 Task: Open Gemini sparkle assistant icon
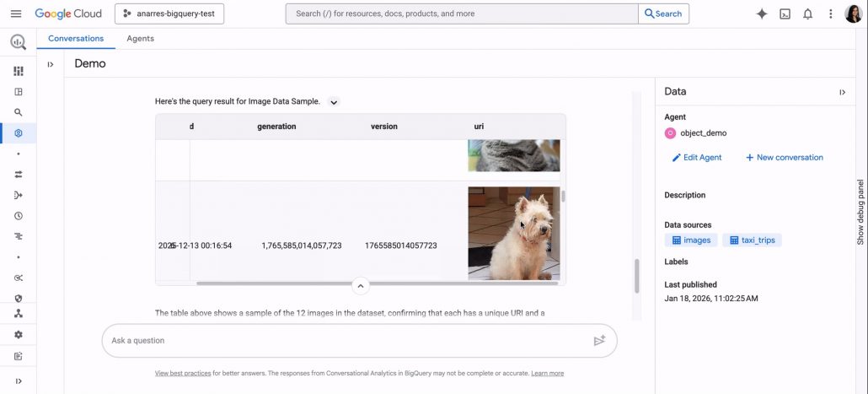coord(762,13)
